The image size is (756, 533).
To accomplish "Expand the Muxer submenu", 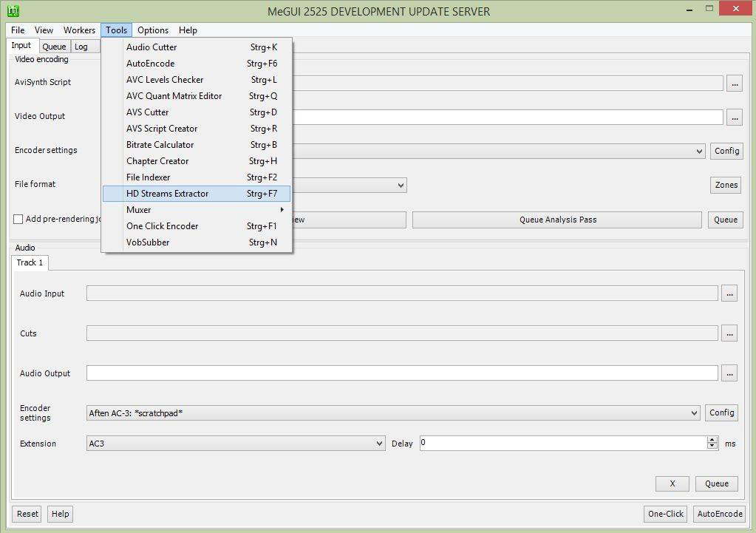I will coord(197,210).
